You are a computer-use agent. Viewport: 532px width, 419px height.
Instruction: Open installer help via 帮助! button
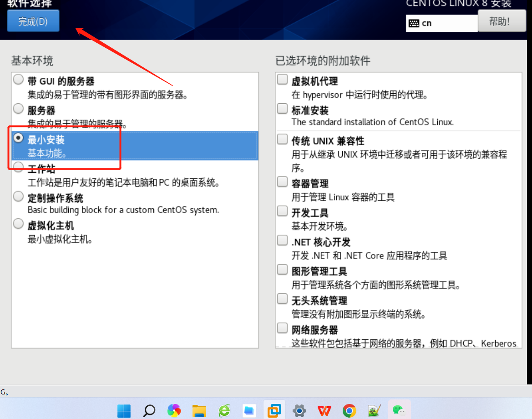(502, 21)
